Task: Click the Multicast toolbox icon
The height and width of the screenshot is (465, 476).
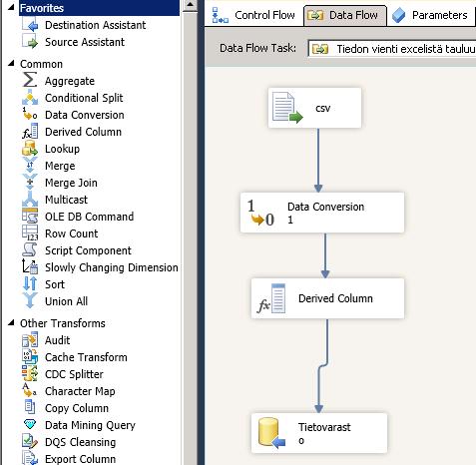Action: 30,200
